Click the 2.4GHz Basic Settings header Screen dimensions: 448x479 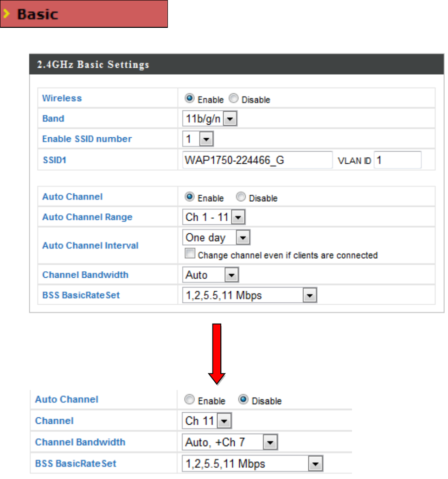pos(237,64)
